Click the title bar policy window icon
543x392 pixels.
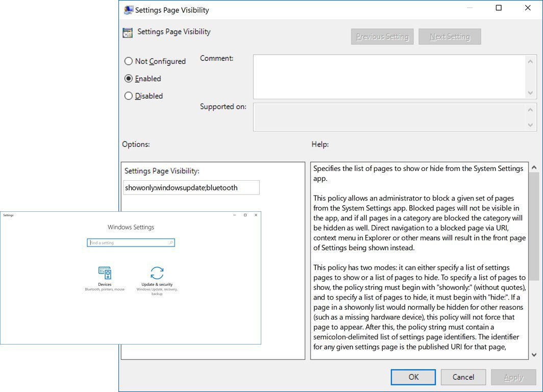click(x=129, y=10)
